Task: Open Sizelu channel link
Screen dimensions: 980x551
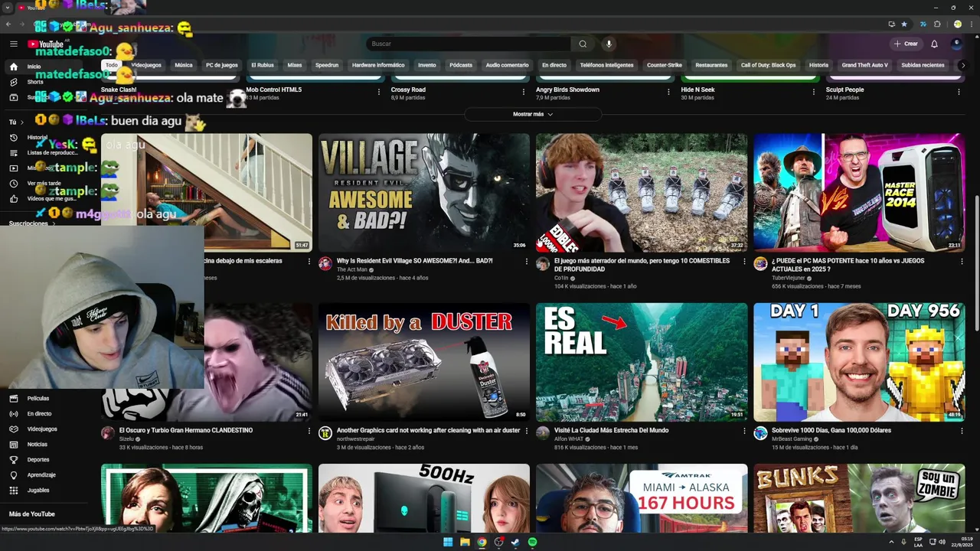Action: 126,439
